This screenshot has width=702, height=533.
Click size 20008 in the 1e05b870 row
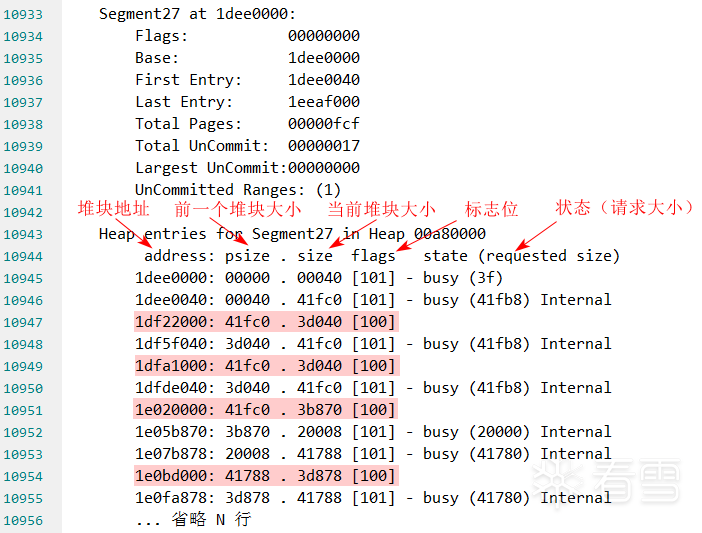click(x=319, y=432)
